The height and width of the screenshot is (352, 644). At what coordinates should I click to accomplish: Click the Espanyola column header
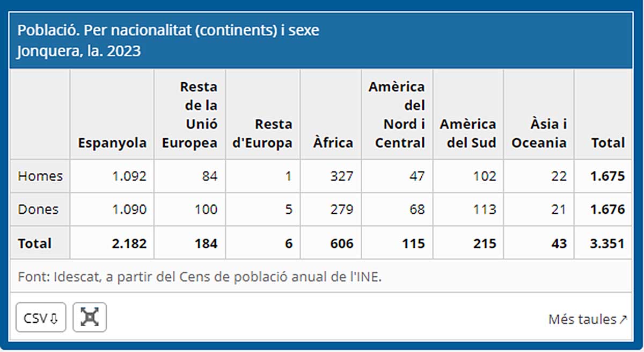click(112, 143)
